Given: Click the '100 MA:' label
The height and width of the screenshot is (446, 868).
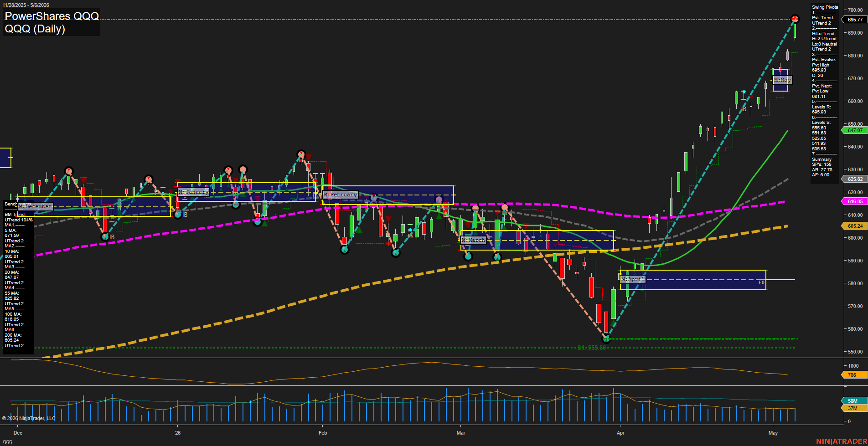Looking at the screenshot, I should pyautogui.click(x=13, y=314).
